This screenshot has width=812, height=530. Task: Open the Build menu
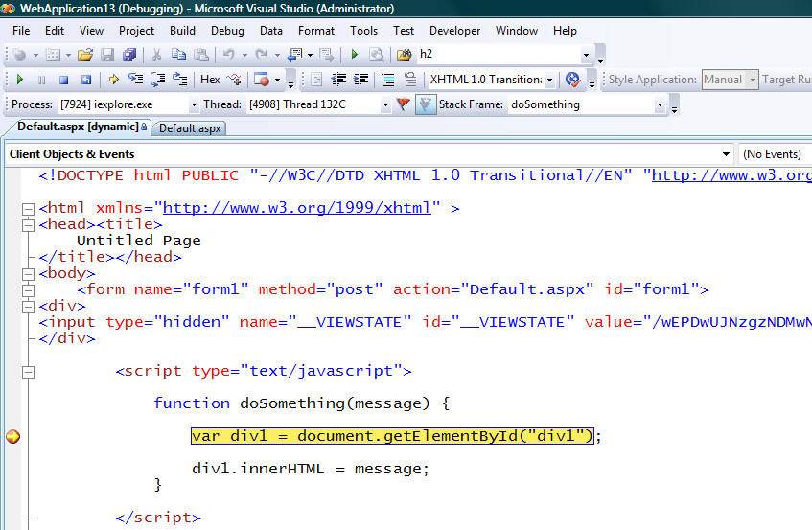click(x=182, y=31)
